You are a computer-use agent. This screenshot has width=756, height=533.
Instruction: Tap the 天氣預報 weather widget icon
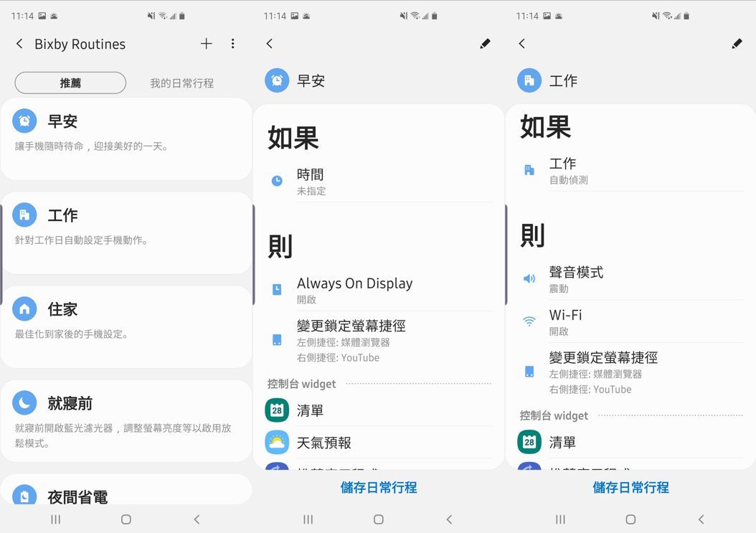pyautogui.click(x=277, y=443)
